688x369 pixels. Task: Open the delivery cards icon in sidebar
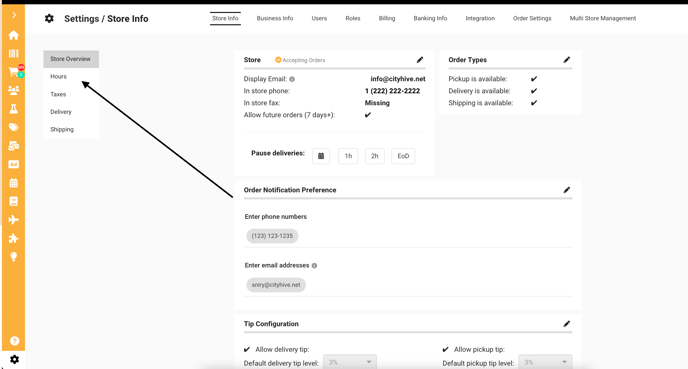click(14, 146)
